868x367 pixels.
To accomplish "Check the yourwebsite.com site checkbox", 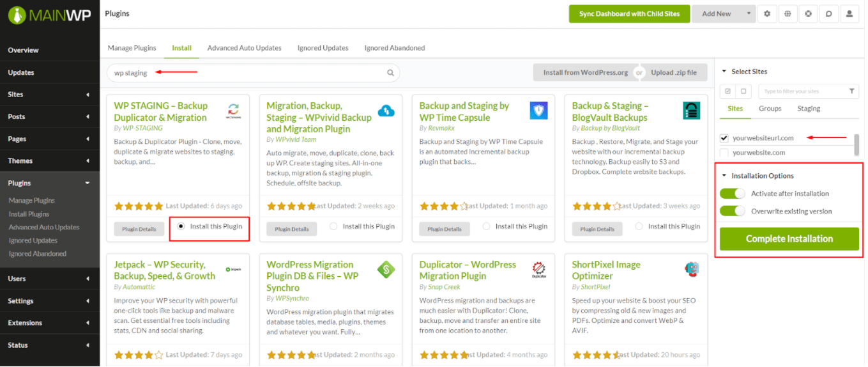I will [x=724, y=153].
